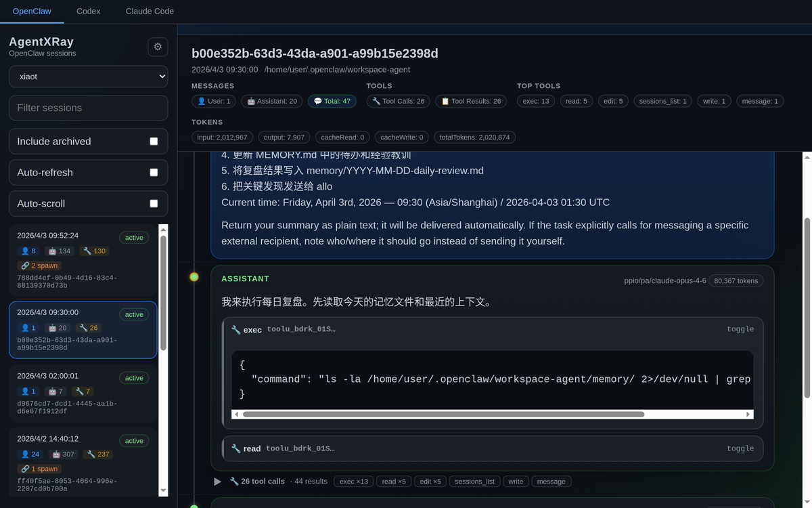
Task: Expand the 26 tool calls summary
Action: pos(257,482)
